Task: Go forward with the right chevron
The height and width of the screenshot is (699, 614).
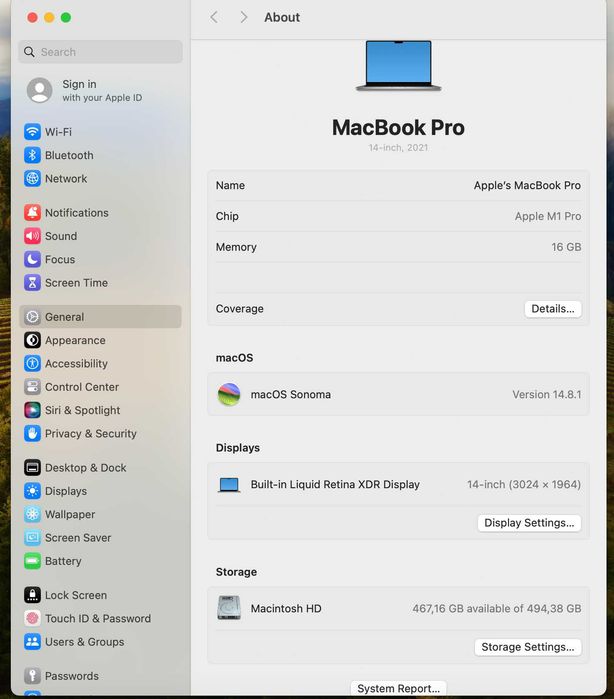Action: (243, 17)
